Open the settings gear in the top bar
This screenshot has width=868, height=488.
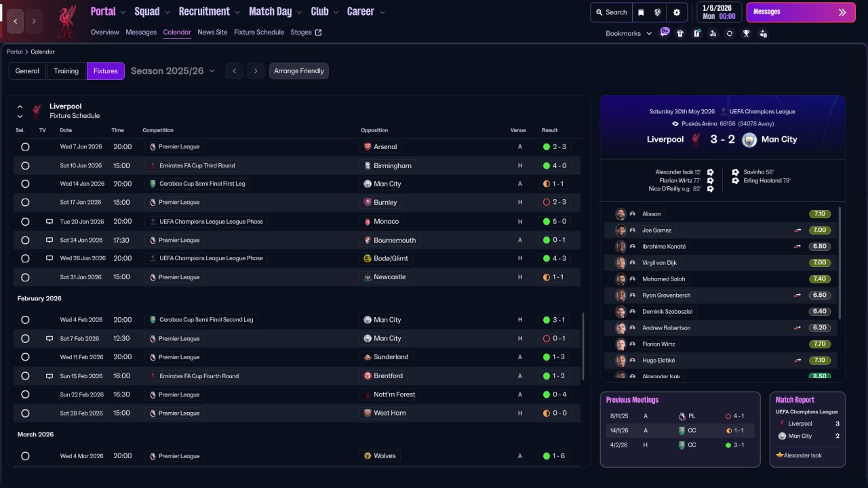pyautogui.click(x=676, y=12)
